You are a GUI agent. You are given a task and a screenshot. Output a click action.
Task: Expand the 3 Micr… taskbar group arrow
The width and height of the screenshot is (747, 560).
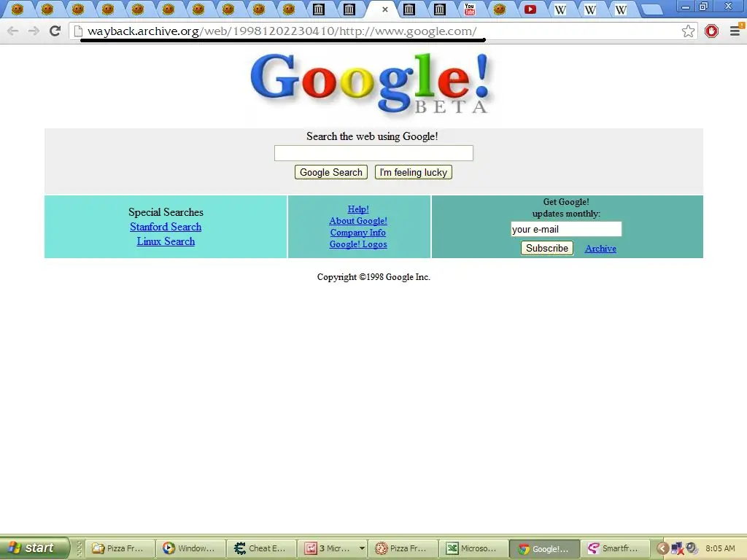coord(362,548)
